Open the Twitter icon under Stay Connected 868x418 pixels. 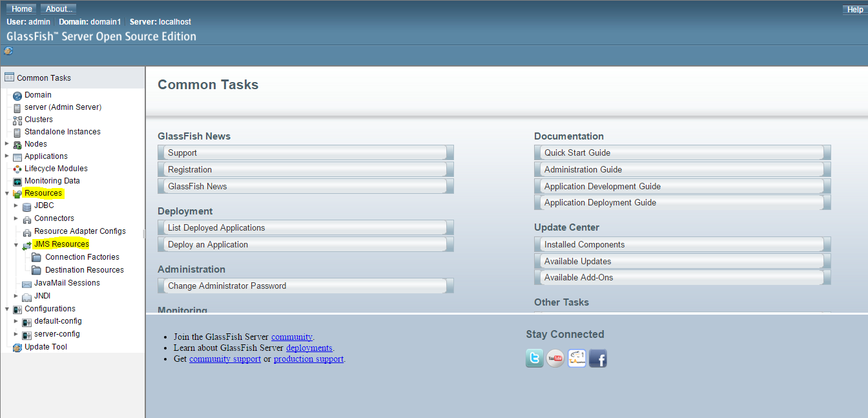(x=535, y=358)
